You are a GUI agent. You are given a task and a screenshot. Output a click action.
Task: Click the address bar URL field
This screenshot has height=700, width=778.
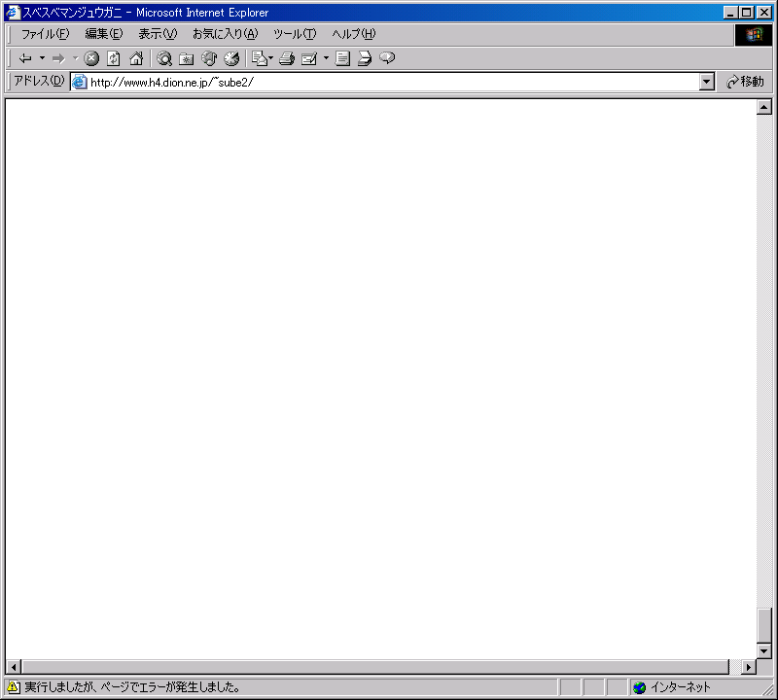click(x=393, y=83)
